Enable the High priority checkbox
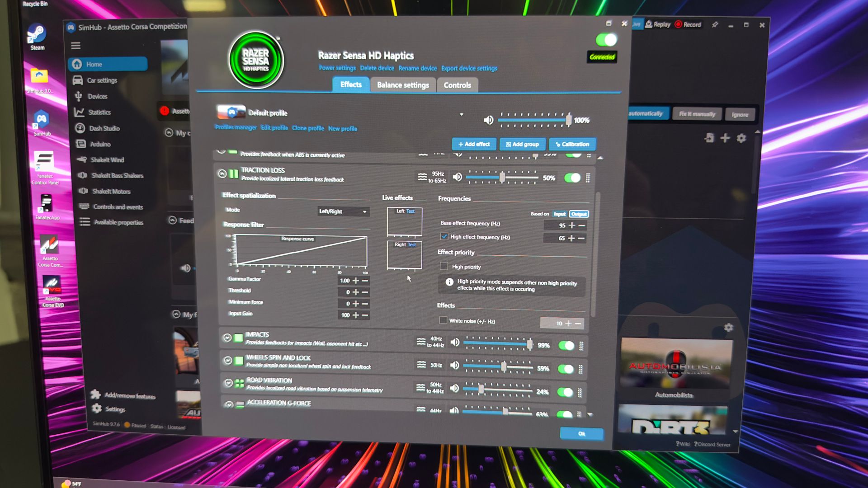Viewport: 868px width, 488px height. point(444,266)
